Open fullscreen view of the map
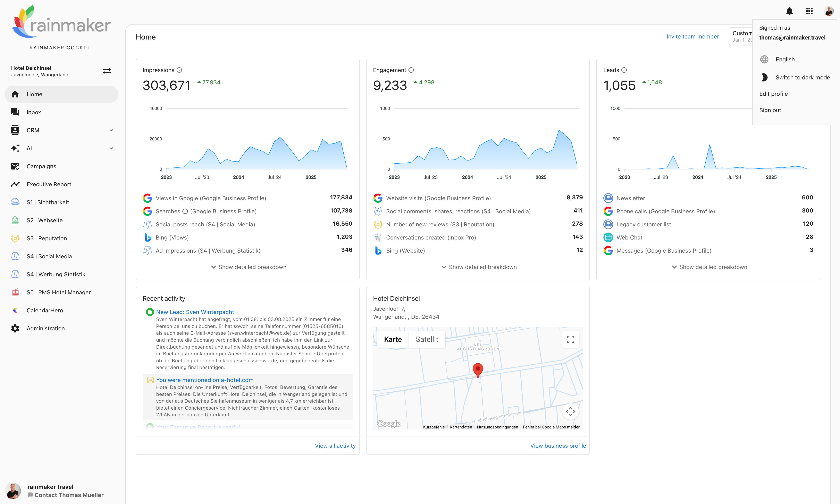Image resolution: width=840 pixels, height=504 pixels. (570, 339)
